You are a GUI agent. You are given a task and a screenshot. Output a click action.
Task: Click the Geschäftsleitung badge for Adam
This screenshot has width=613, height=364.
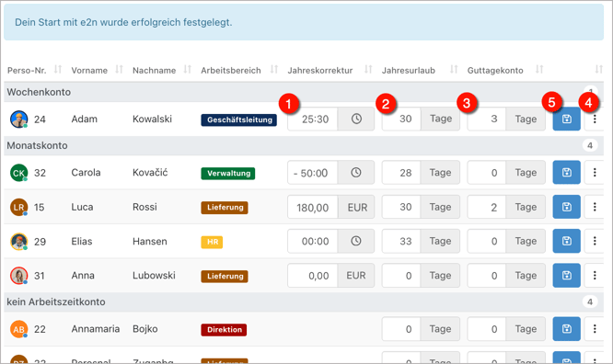[239, 119]
